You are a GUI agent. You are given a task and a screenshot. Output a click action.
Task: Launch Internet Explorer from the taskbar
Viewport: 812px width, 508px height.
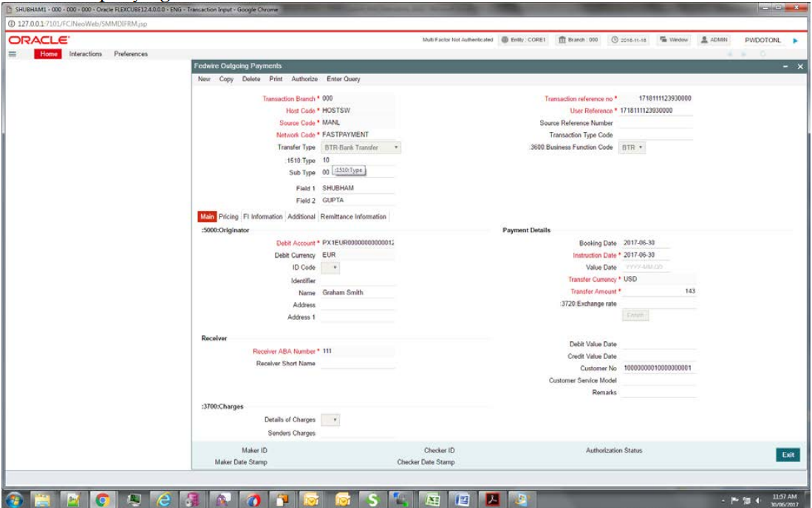(x=163, y=500)
